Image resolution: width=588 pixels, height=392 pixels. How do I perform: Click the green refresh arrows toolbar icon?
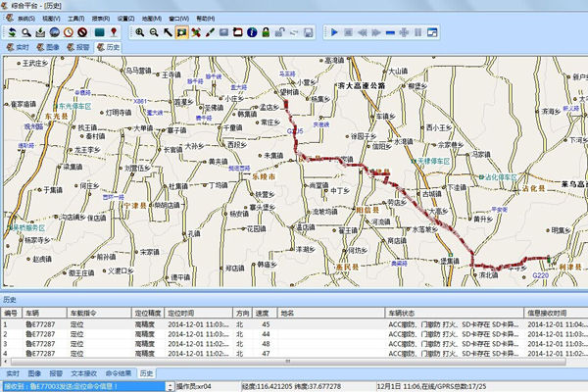(x=11, y=32)
